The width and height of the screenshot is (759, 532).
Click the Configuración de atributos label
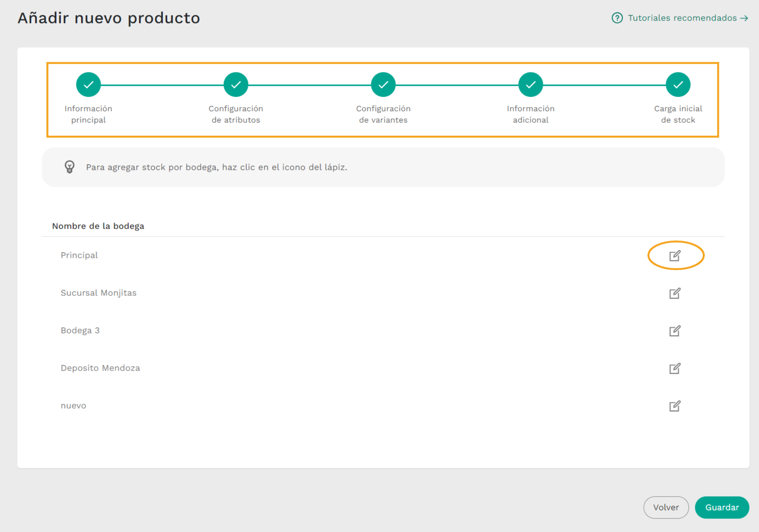click(x=236, y=114)
